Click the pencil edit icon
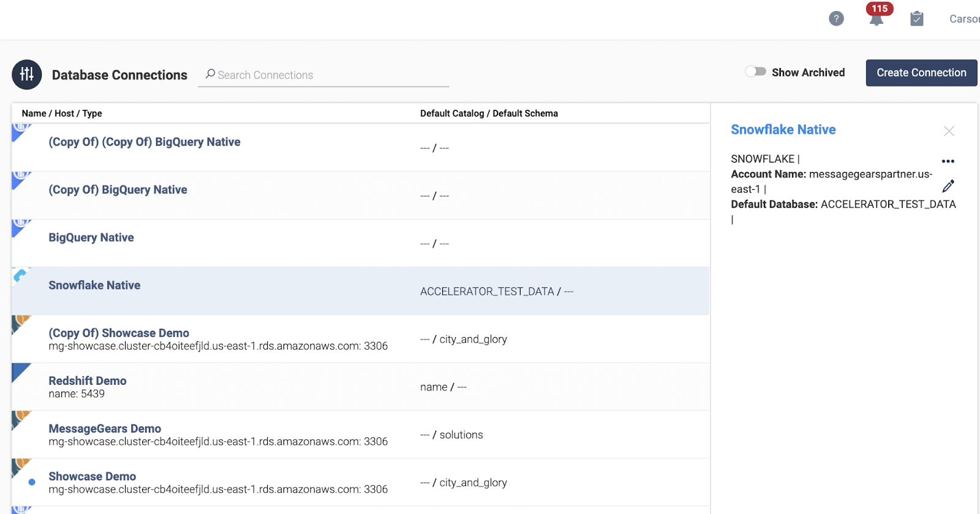 point(948,186)
